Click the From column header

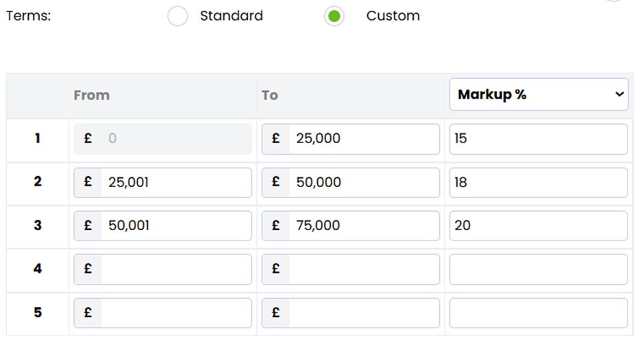(x=92, y=95)
